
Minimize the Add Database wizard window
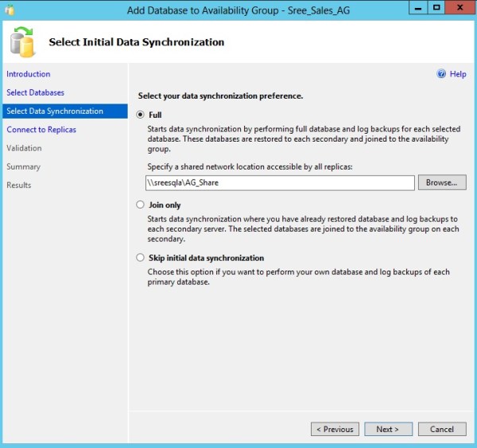pos(416,7)
